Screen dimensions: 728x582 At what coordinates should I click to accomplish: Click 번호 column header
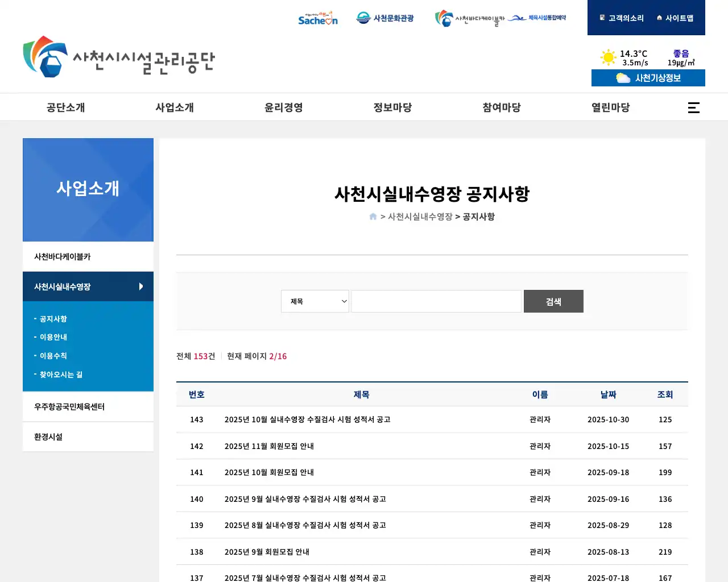click(197, 394)
